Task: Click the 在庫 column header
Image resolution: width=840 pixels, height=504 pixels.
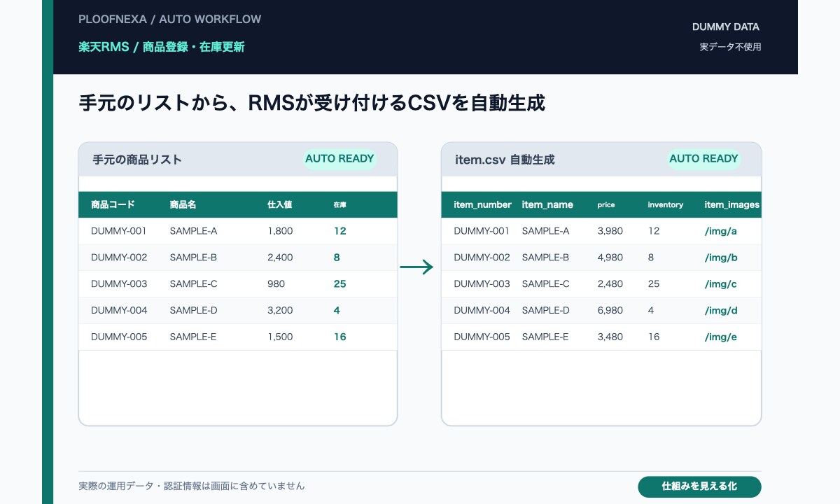Action: pyautogui.click(x=340, y=205)
